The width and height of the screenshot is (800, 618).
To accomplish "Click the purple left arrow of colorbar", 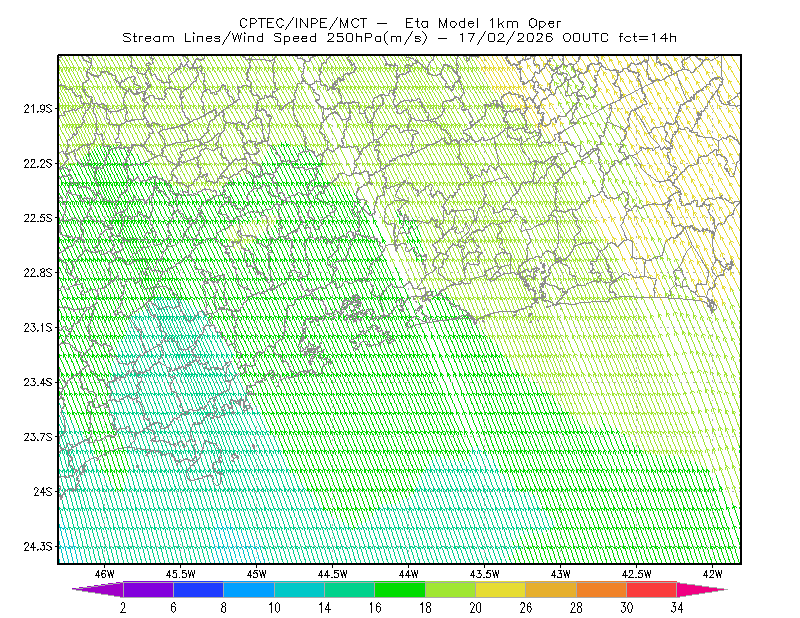I will click(98, 589).
